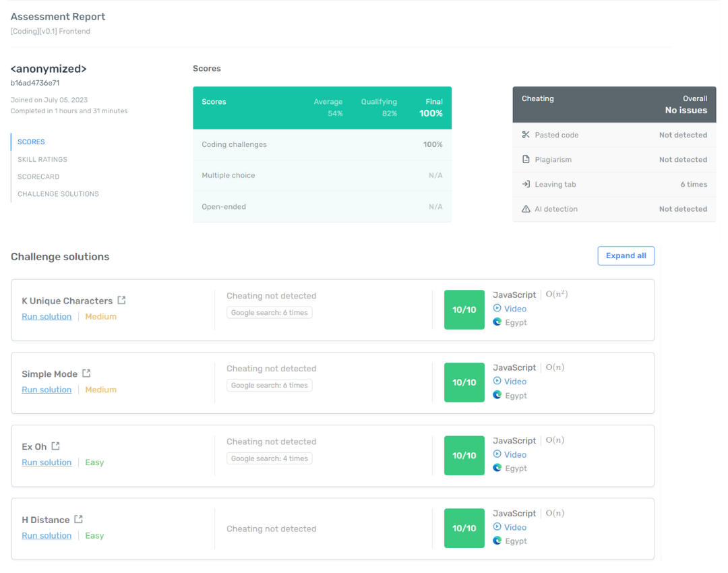Expand the Multiple choice score row
The image size is (728, 573).
(x=322, y=173)
